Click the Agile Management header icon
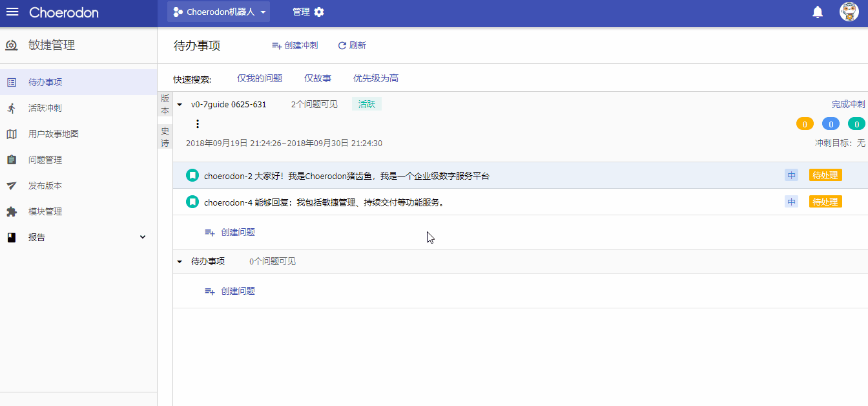The height and width of the screenshot is (406, 868). [12, 45]
